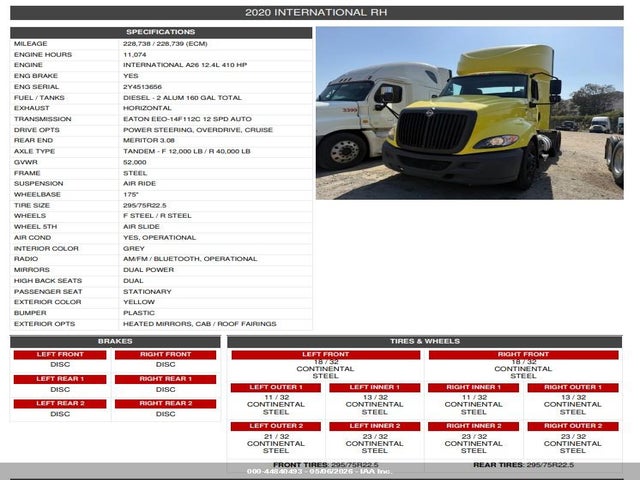Click the bumper value PLASTIC
This screenshot has height=480, width=640.
tap(139, 313)
